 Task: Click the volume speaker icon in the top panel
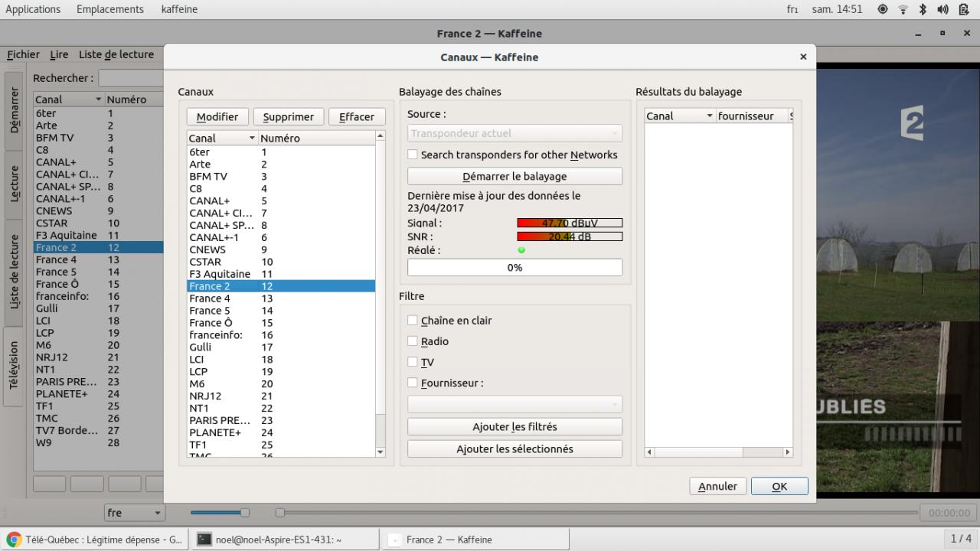[x=942, y=9]
